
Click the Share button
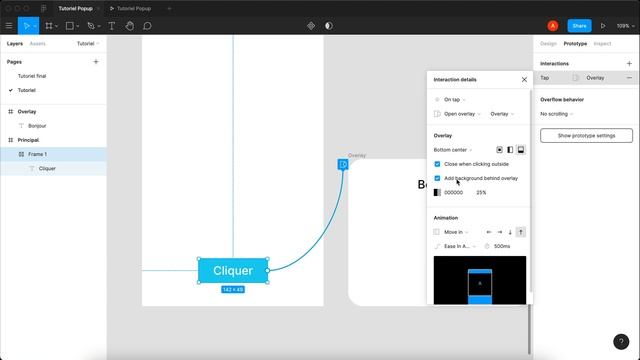pos(579,26)
